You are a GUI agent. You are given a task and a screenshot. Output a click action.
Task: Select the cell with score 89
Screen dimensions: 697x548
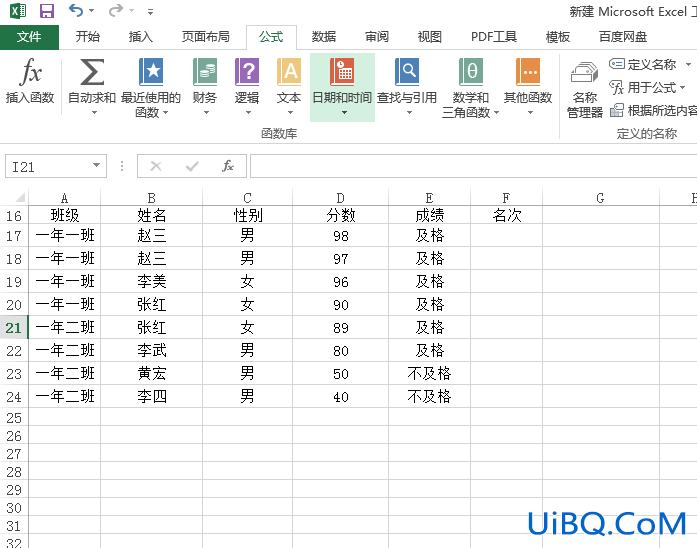pos(340,328)
